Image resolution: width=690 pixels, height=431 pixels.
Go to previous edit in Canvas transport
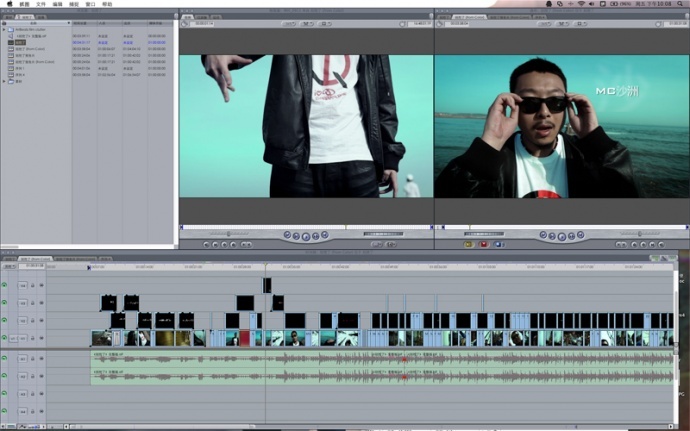(x=543, y=235)
